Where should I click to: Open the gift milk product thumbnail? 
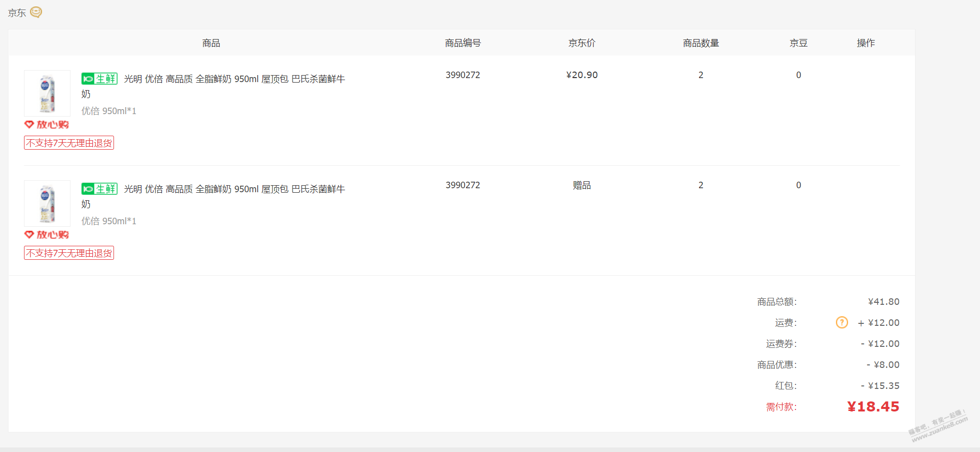point(47,204)
